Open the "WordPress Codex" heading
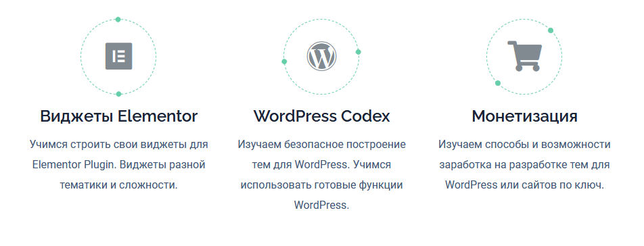Screen dimensions: 644x246 coord(321,116)
